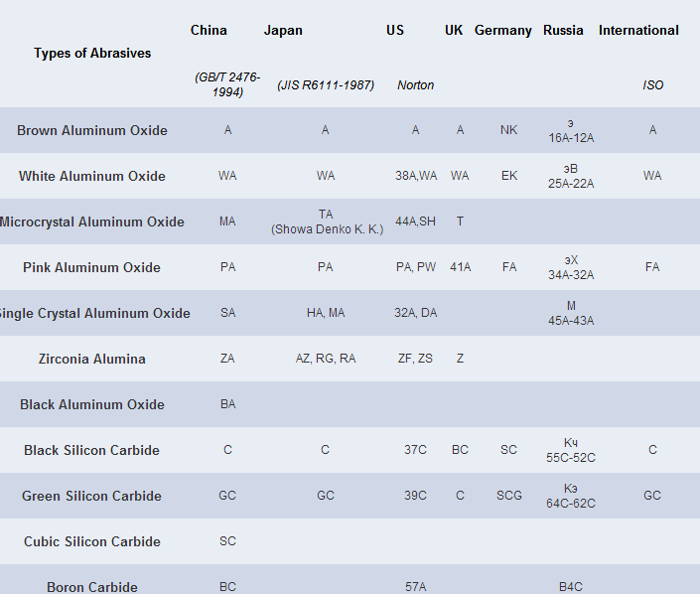Click the 55C-52C cell under Russia
Viewport: 700px width, 594px height.
point(571,457)
